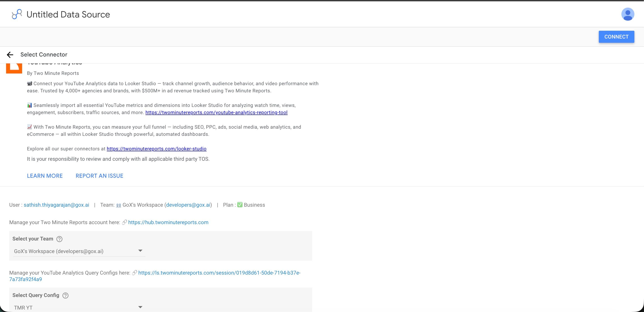The width and height of the screenshot is (644, 312).
Task: Click the link icon before the session URL
Action: [134, 273]
